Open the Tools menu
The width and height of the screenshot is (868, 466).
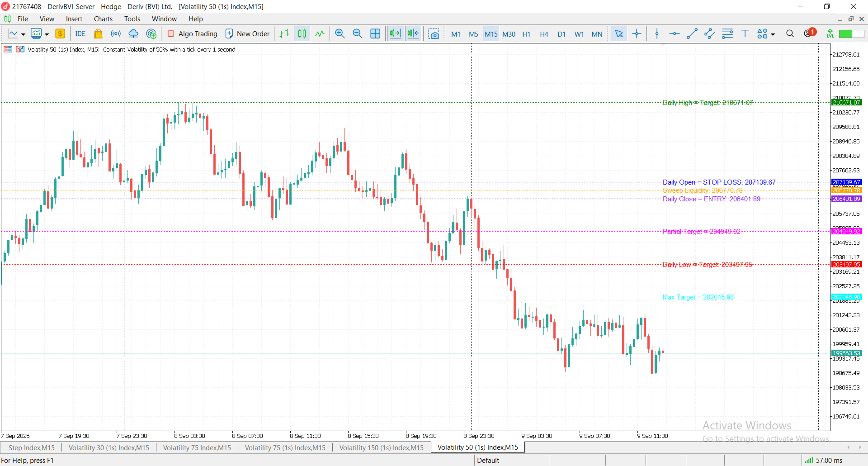132,19
